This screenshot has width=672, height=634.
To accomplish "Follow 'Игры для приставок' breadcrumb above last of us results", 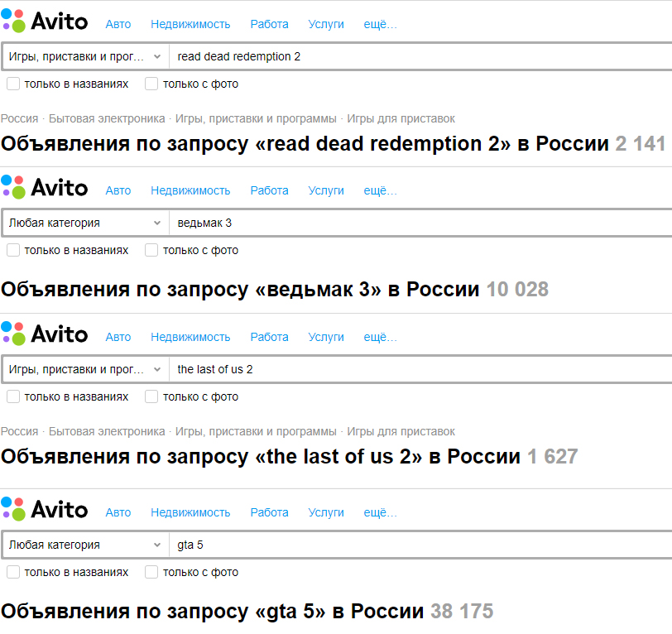I will coord(401,431).
